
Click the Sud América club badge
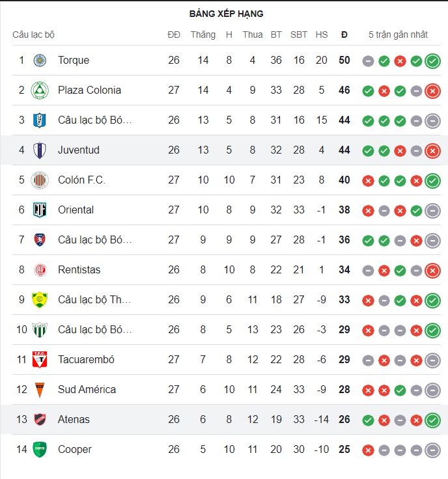coord(40,390)
